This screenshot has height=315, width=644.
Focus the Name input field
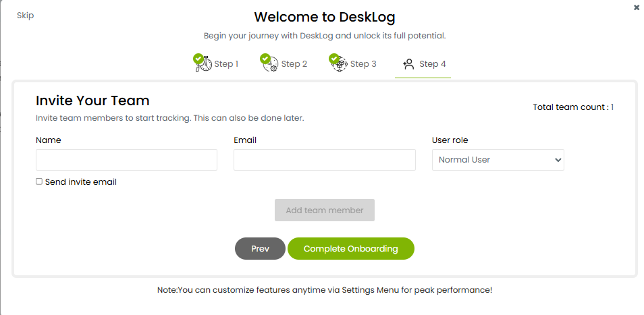(126, 160)
